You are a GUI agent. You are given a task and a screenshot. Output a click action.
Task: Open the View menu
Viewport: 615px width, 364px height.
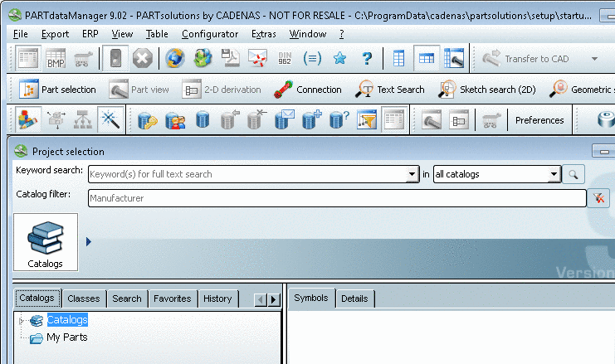coord(122,34)
